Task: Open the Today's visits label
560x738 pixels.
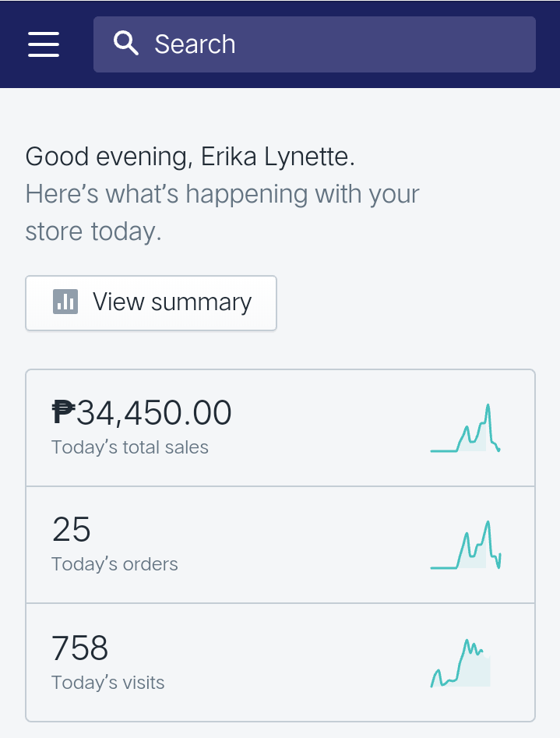Action: [107, 683]
